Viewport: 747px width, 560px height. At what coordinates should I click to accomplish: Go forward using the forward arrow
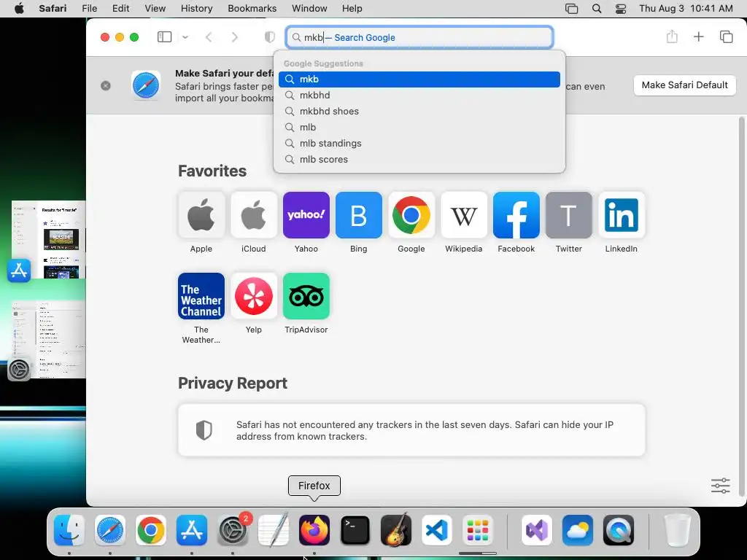tap(234, 37)
